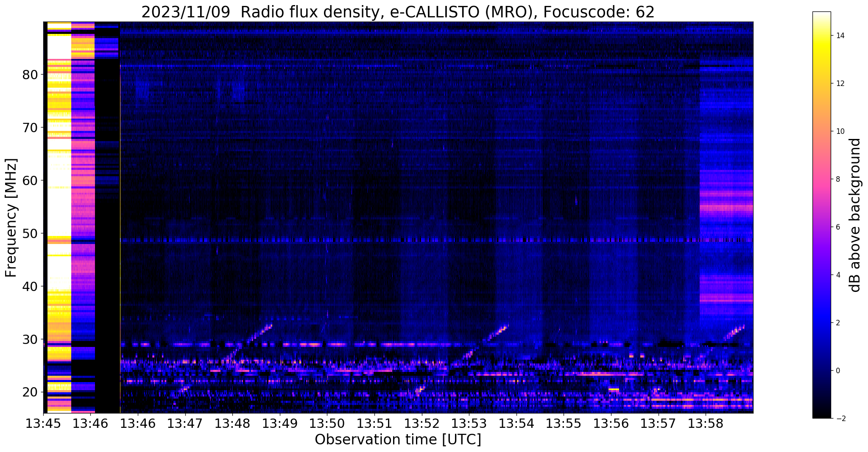The height and width of the screenshot is (452, 868).
Task: Click the 80 MHz y-axis tick label
Action: coord(30,75)
